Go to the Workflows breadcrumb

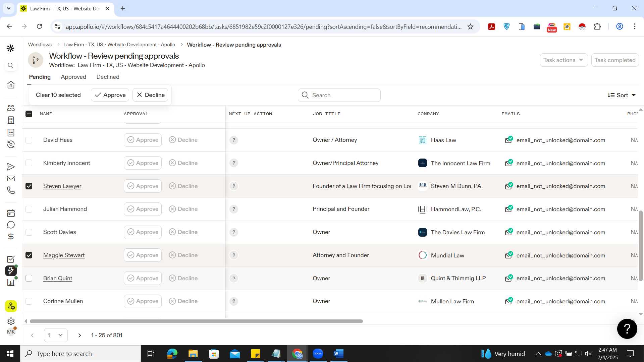click(40, 45)
